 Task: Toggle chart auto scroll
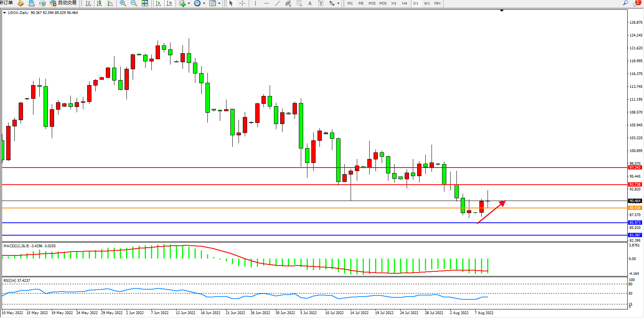click(x=158, y=3)
